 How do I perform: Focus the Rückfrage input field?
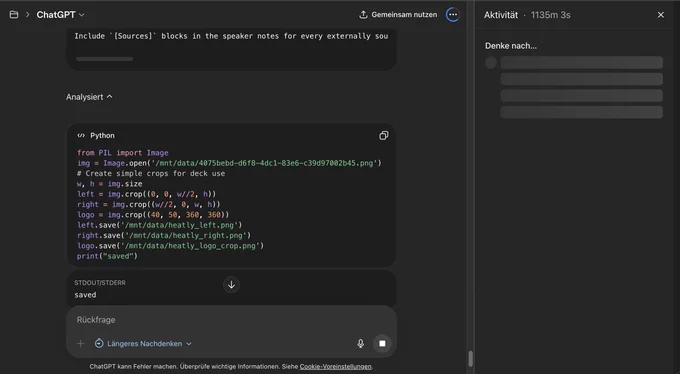pyautogui.click(x=231, y=320)
